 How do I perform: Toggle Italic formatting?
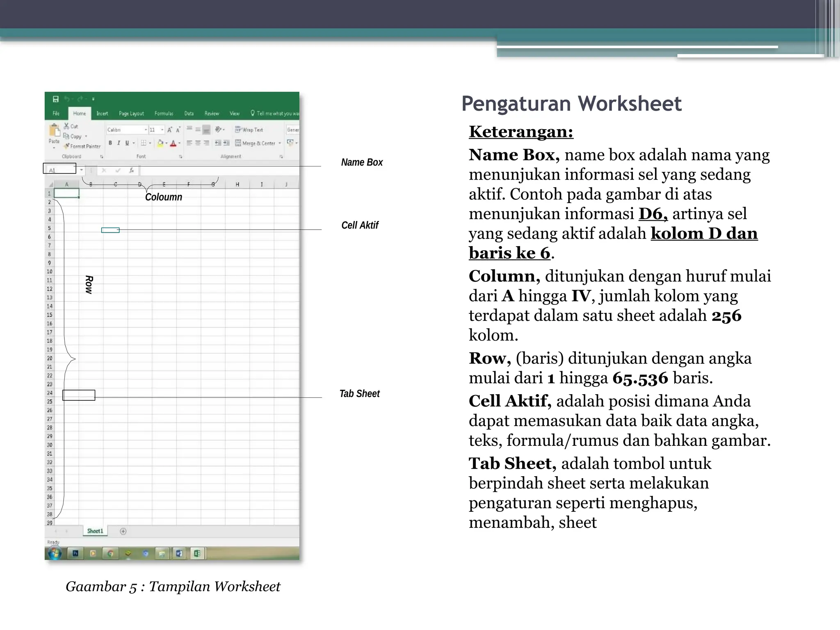pyautogui.click(x=119, y=143)
